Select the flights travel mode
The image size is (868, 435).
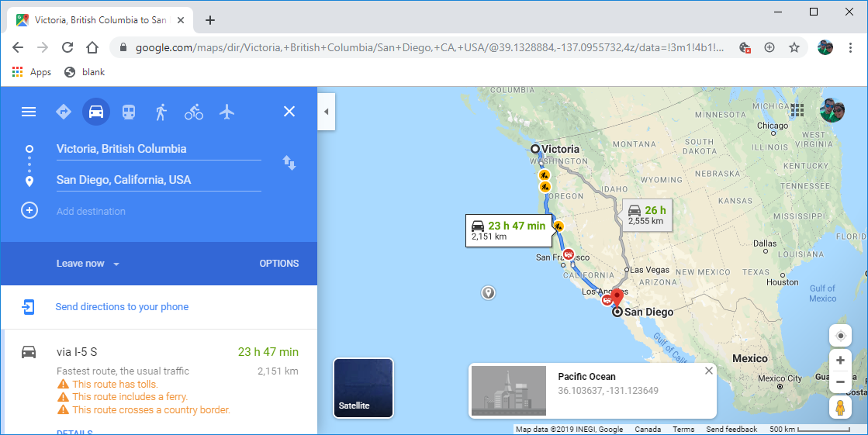(227, 112)
